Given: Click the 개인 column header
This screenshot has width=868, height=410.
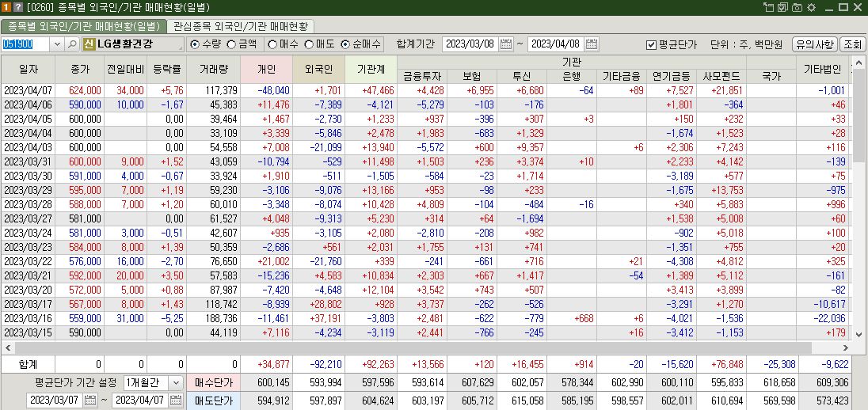Looking at the screenshot, I should (x=266, y=69).
